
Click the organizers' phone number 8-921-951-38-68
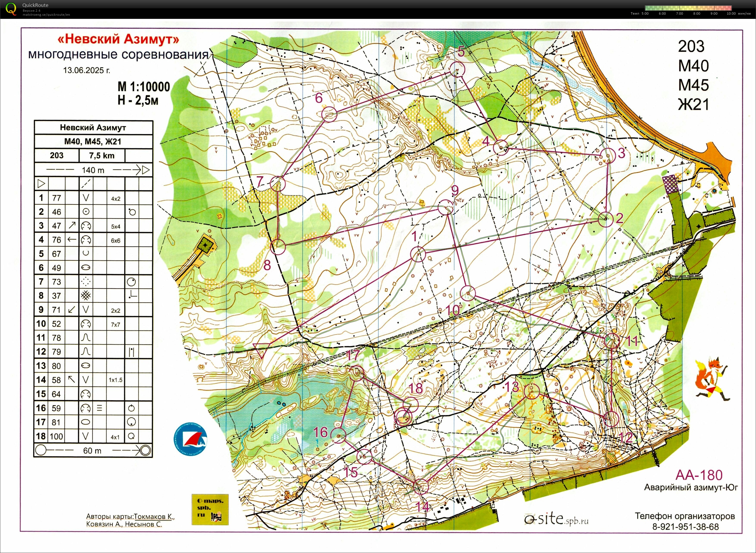coord(685,527)
